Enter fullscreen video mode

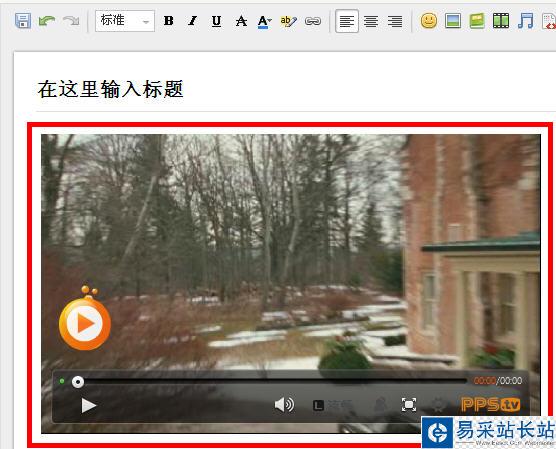point(409,405)
